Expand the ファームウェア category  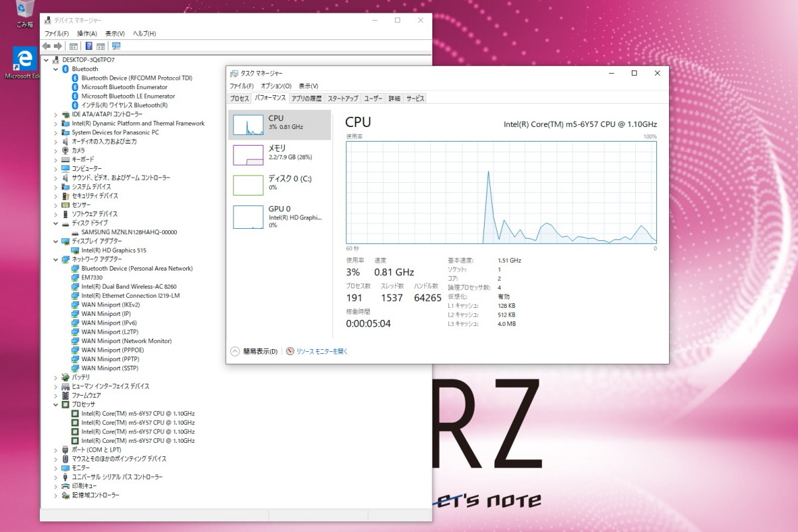pyautogui.click(x=56, y=395)
